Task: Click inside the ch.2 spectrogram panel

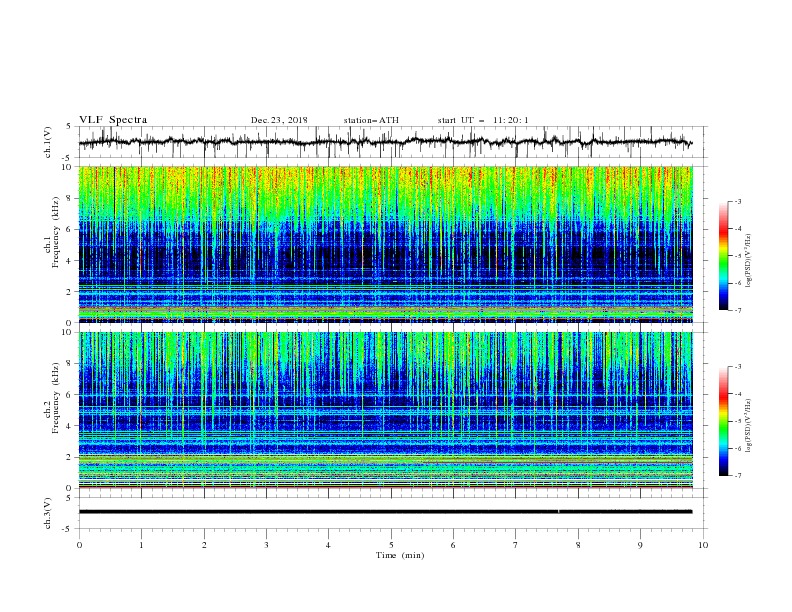Action: pos(386,410)
